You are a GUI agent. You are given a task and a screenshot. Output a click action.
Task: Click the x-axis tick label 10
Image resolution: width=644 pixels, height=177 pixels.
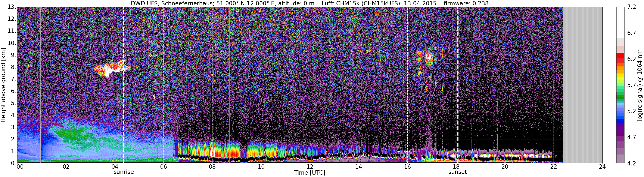point(261,167)
